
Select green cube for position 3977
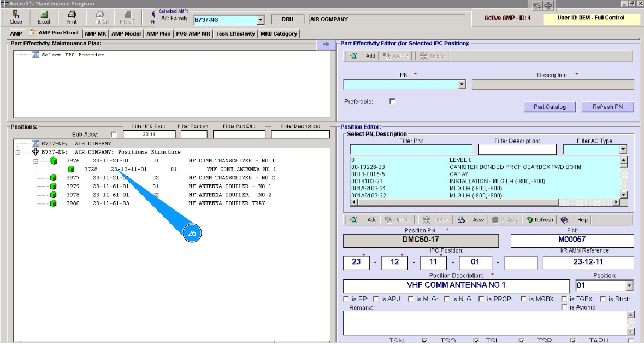(54, 178)
